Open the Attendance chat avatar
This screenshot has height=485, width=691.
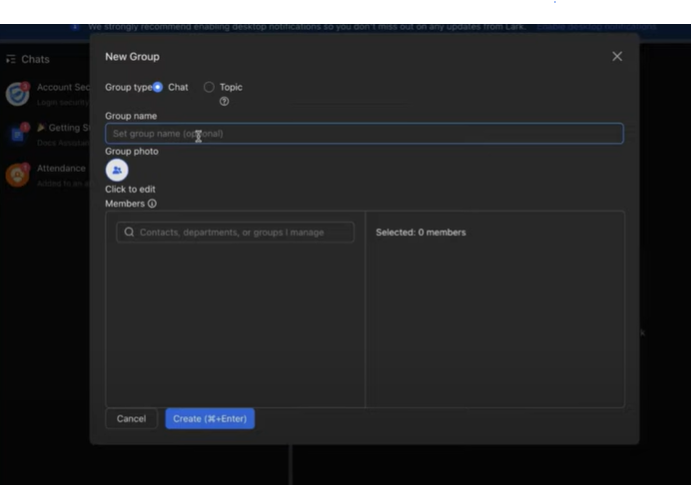18,175
